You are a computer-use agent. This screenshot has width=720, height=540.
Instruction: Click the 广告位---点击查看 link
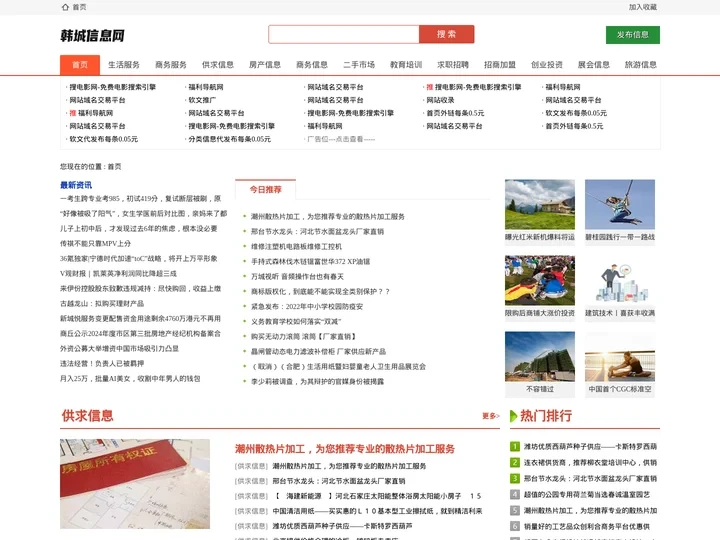(341, 139)
